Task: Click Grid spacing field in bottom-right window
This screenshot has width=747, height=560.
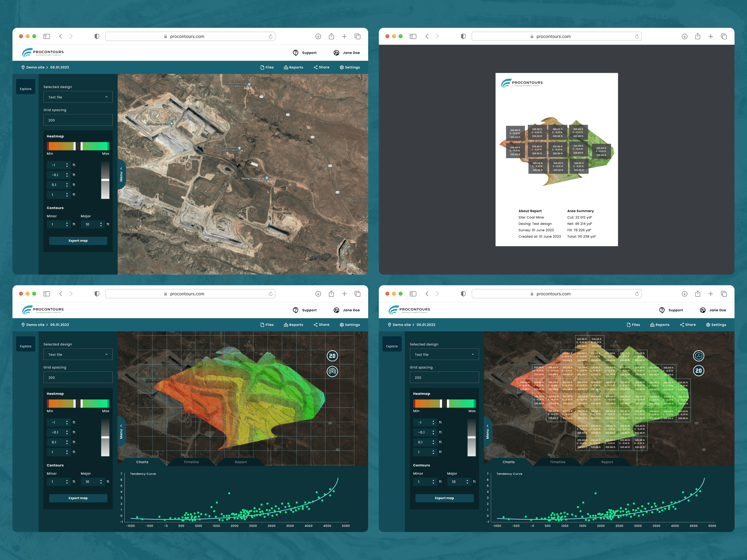Action: point(444,377)
